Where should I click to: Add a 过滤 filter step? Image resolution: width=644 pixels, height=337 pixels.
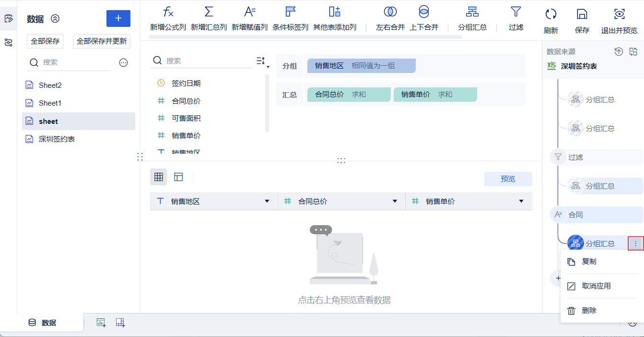[x=516, y=12]
